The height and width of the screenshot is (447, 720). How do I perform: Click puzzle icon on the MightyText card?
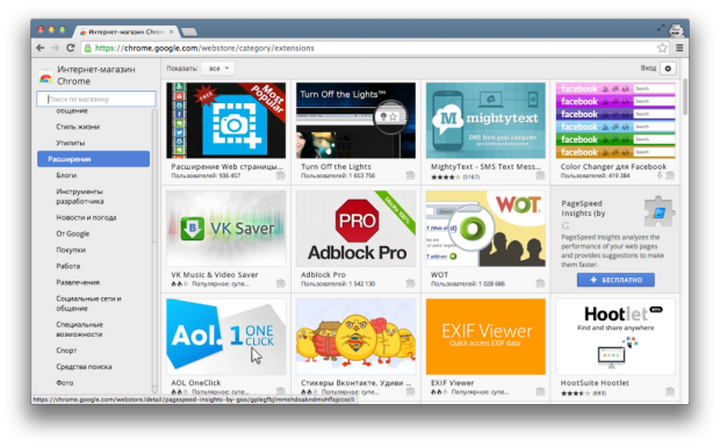click(540, 175)
